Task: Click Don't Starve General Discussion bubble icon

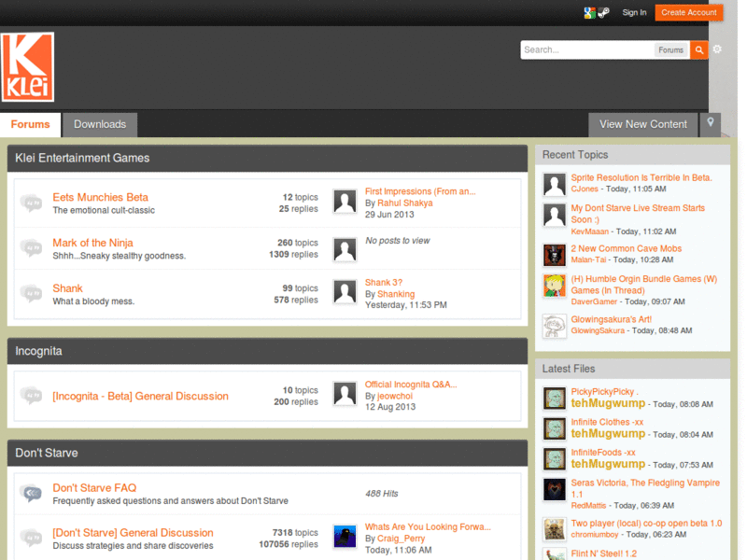Action: coord(32,539)
